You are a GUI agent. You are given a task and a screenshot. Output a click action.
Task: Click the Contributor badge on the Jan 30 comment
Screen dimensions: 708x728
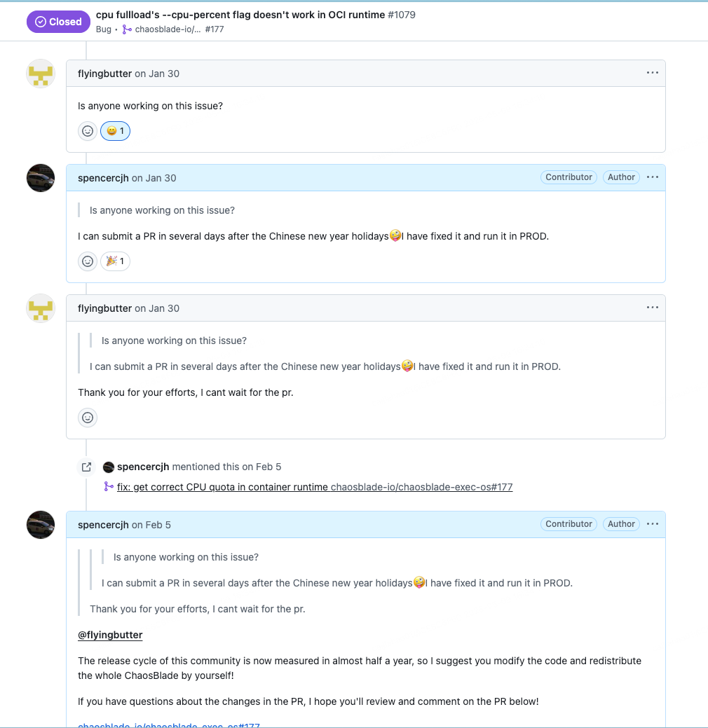pyautogui.click(x=569, y=177)
